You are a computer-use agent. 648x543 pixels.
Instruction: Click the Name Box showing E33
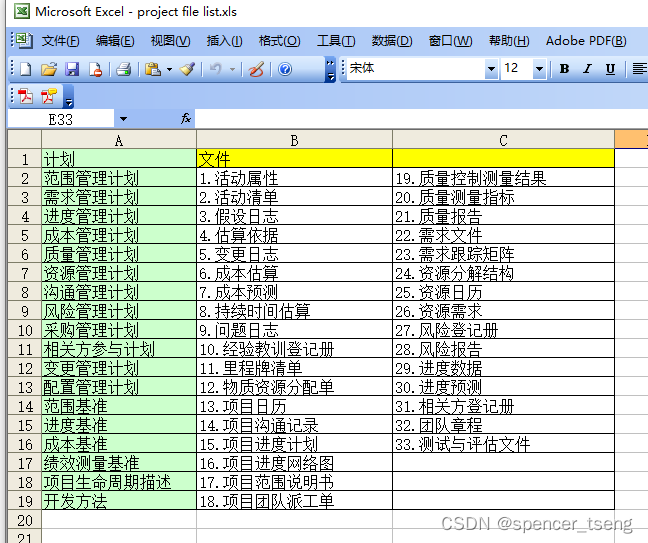[60, 119]
